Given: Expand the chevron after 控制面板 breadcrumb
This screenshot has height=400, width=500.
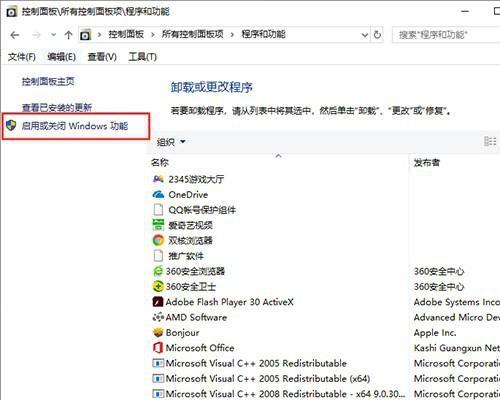Looking at the screenshot, I should pos(153,35).
